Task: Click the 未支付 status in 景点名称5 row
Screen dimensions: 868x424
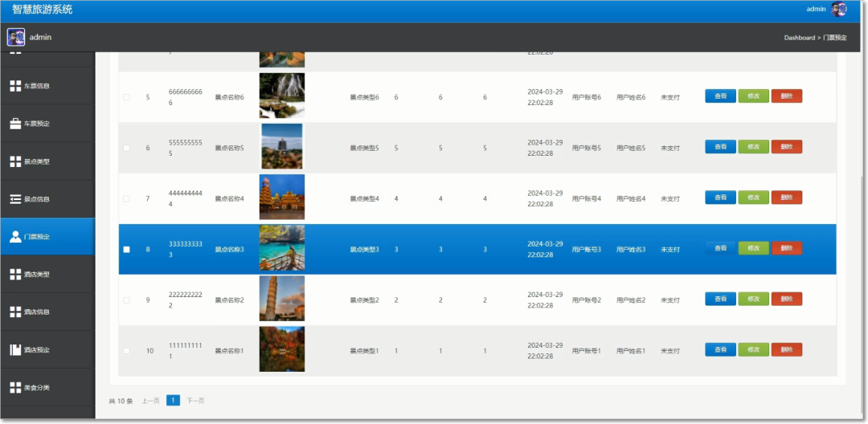Action: click(x=669, y=148)
